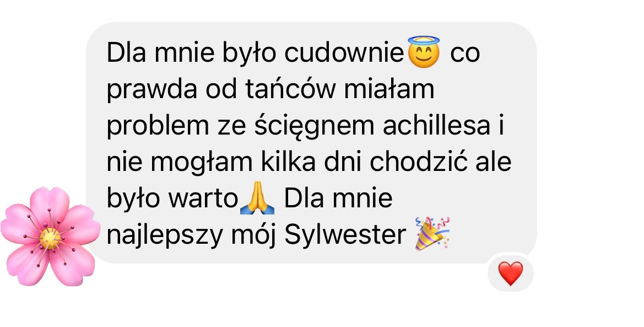This screenshot has width=644, height=327.
Task: Click the halo smiley emoji
Action: (424, 52)
